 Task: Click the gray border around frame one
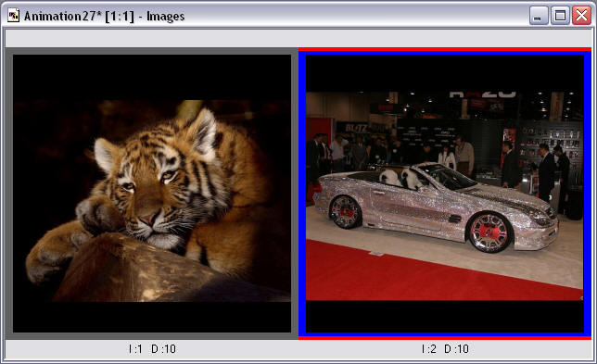[x=8, y=194]
